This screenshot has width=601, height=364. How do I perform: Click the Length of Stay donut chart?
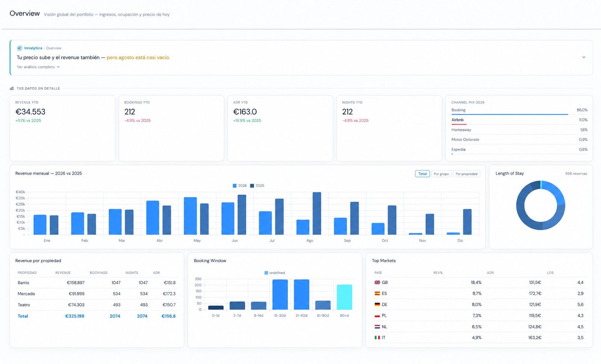[x=541, y=205]
